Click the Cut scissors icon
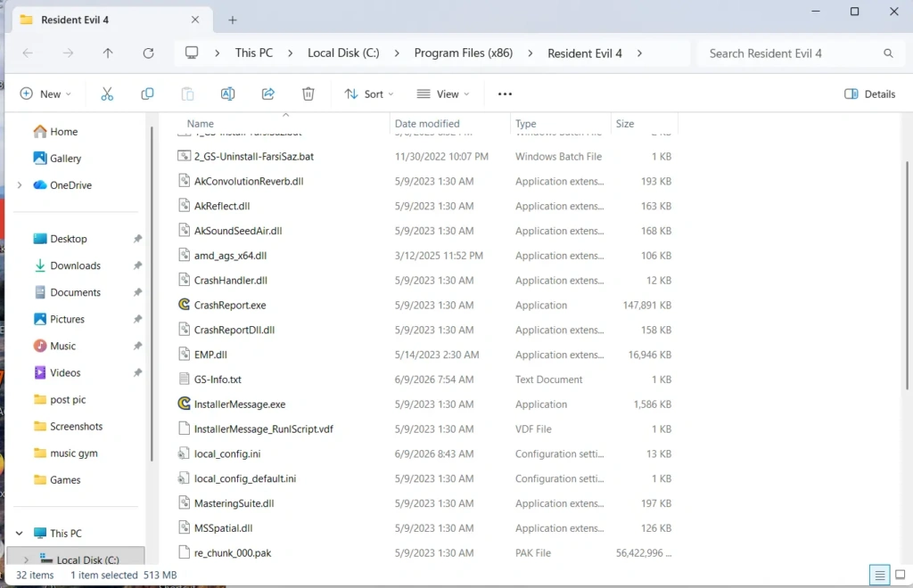913x588 pixels. (x=107, y=94)
